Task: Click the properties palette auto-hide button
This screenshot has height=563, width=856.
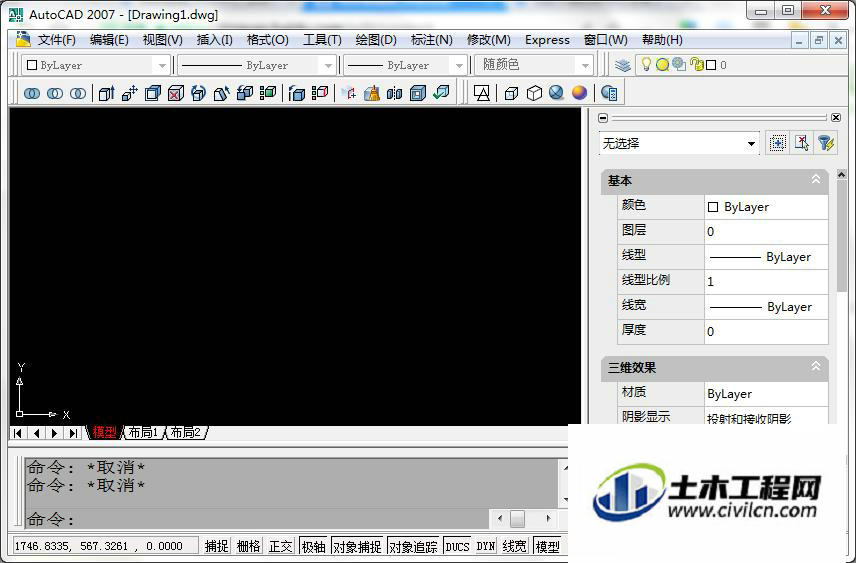Action: pos(603,117)
